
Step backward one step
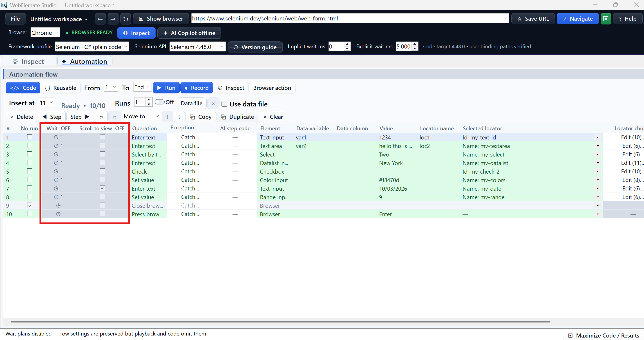(x=52, y=117)
